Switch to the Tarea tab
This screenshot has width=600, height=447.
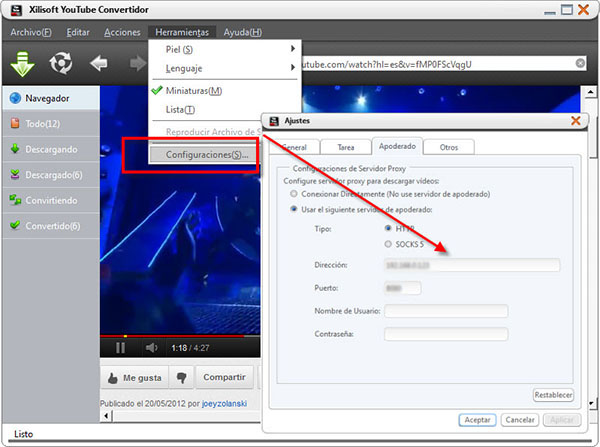(x=346, y=147)
